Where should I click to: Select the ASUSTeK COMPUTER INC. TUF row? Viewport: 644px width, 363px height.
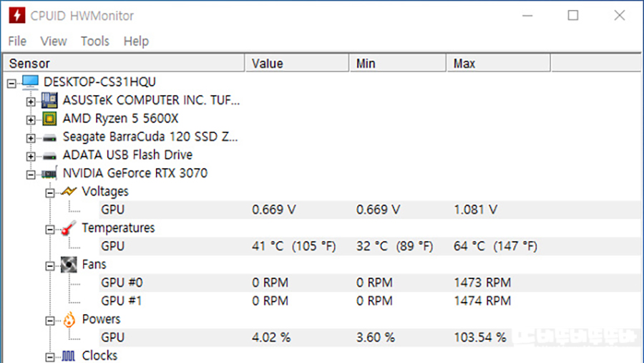tap(151, 100)
